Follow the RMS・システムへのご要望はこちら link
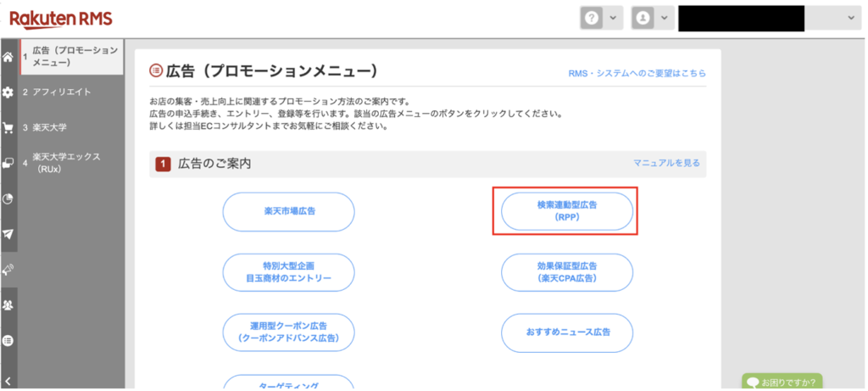The image size is (868, 391). pyautogui.click(x=637, y=73)
